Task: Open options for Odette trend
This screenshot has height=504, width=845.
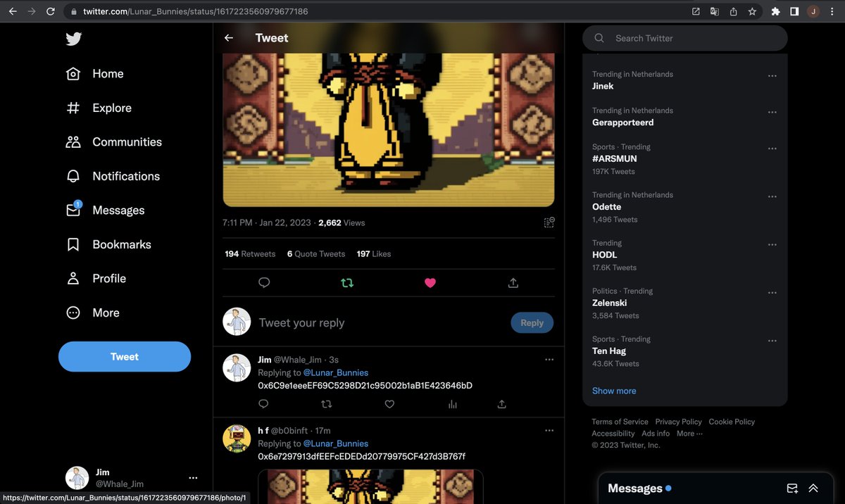Action: tap(772, 197)
